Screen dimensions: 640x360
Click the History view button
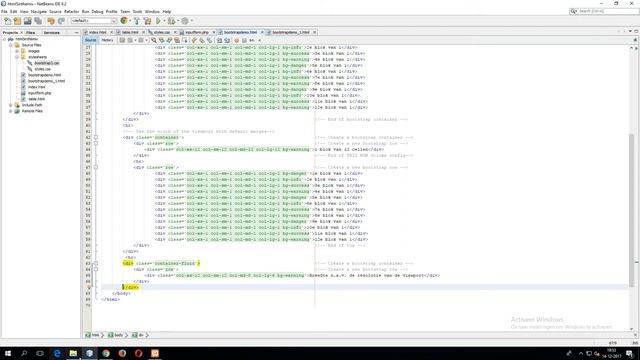pyautogui.click(x=107, y=40)
